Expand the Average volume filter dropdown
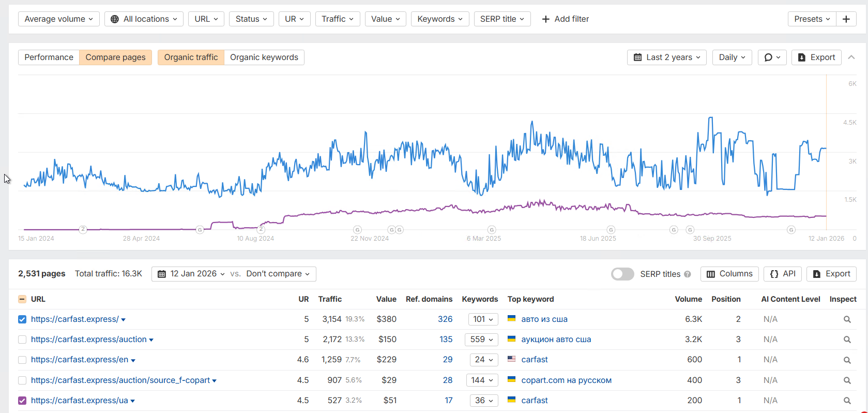Image resolution: width=868 pixels, height=413 pixels. [x=59, y=19]
